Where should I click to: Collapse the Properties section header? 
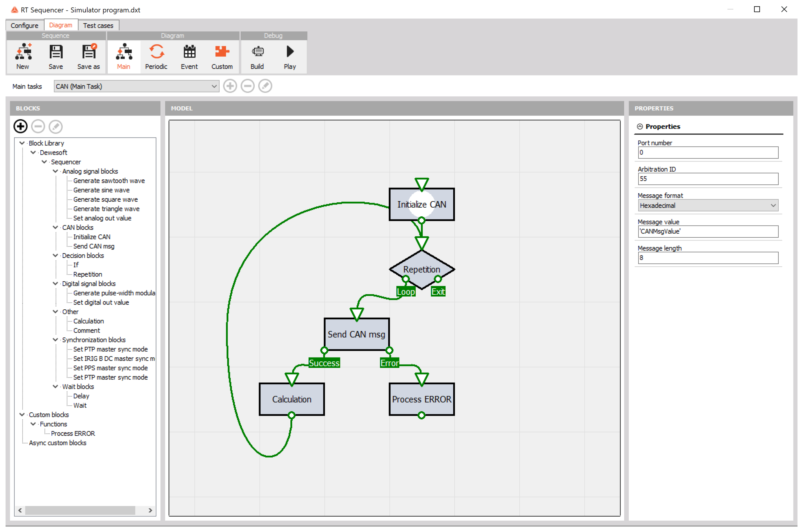pos(640,127)
